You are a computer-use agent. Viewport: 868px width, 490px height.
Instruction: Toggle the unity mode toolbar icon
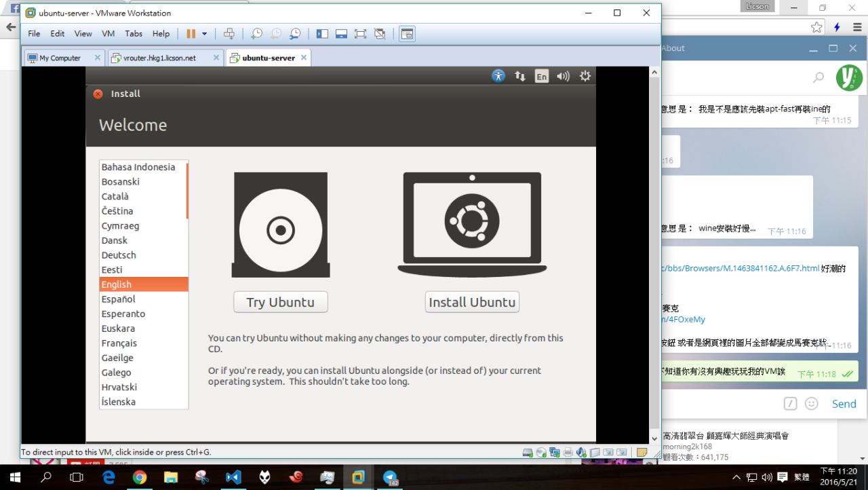(x=380, y=34)
